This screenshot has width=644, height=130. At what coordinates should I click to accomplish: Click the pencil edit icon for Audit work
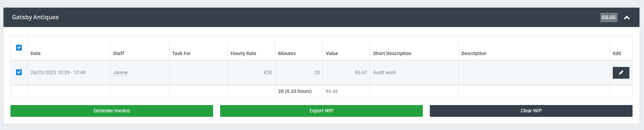(x=621, y=73)
